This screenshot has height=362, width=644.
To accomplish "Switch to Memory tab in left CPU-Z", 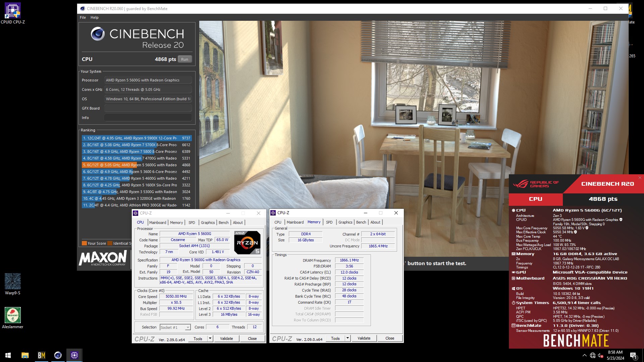I will point(176,223).
